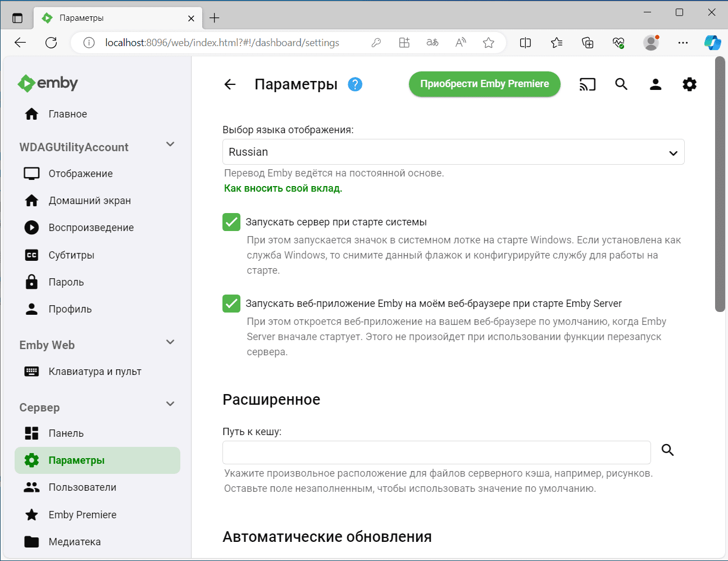Image resolution: width=728 pixels, height=561 pixels.
Task: Click the blue help question mark icon
Action: pos(355,84)
